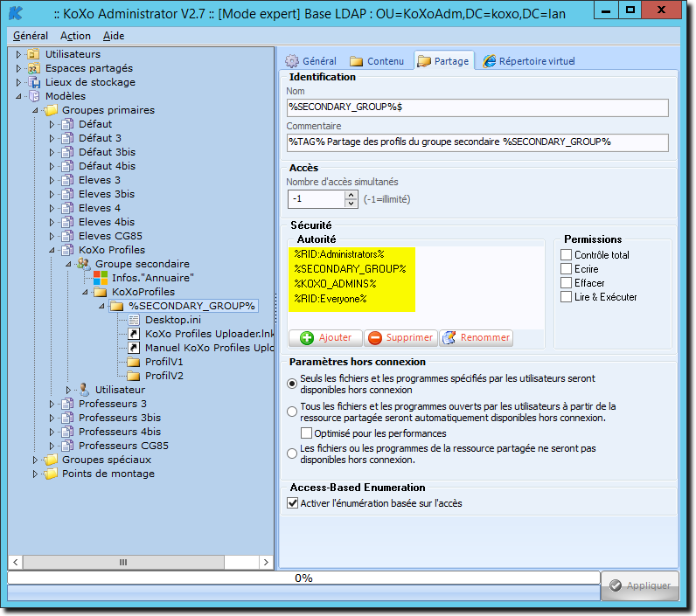Click the KoXoProfiles folder icon
The image size is (696, 616).
[x=101, y=292]
